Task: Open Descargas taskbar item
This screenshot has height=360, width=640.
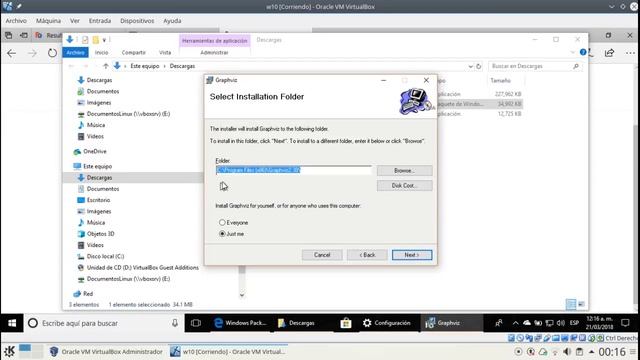Action: coord(296,323)
